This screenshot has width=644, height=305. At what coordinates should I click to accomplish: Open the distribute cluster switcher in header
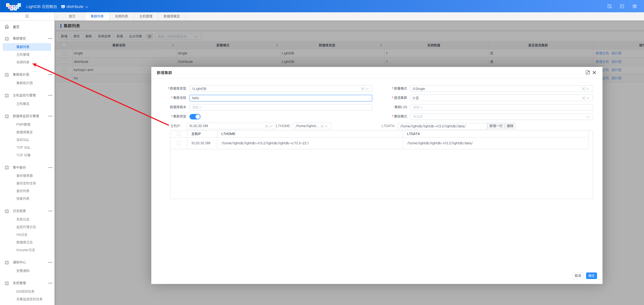pos(75,7)
